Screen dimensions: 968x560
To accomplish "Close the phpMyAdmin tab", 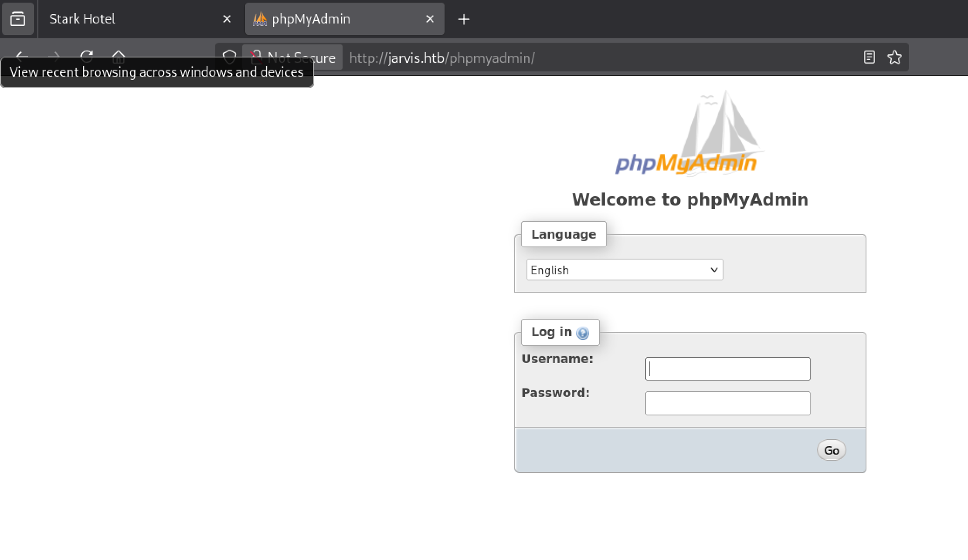I will (430, 19).
